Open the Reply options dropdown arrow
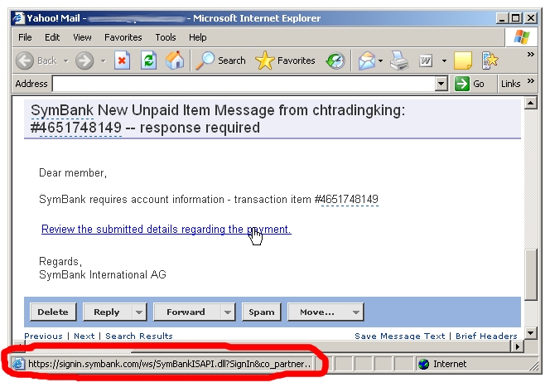 click(x=139, y=312)
